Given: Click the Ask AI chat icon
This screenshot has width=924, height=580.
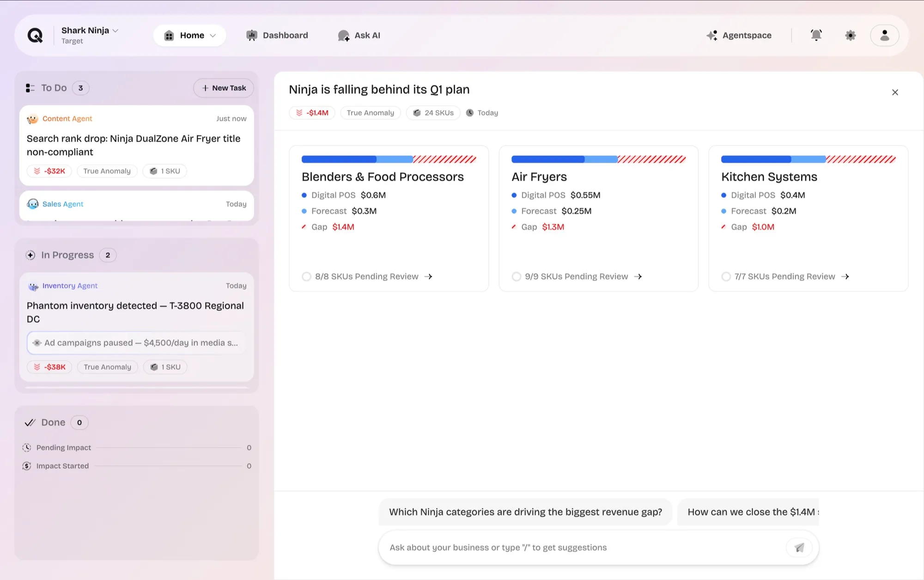Looking at the screenshot, I should [x=344, y=36].
